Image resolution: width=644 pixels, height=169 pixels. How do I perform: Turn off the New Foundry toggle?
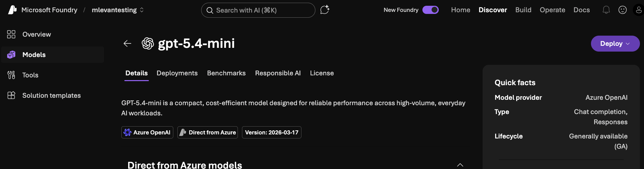(430, 10)
